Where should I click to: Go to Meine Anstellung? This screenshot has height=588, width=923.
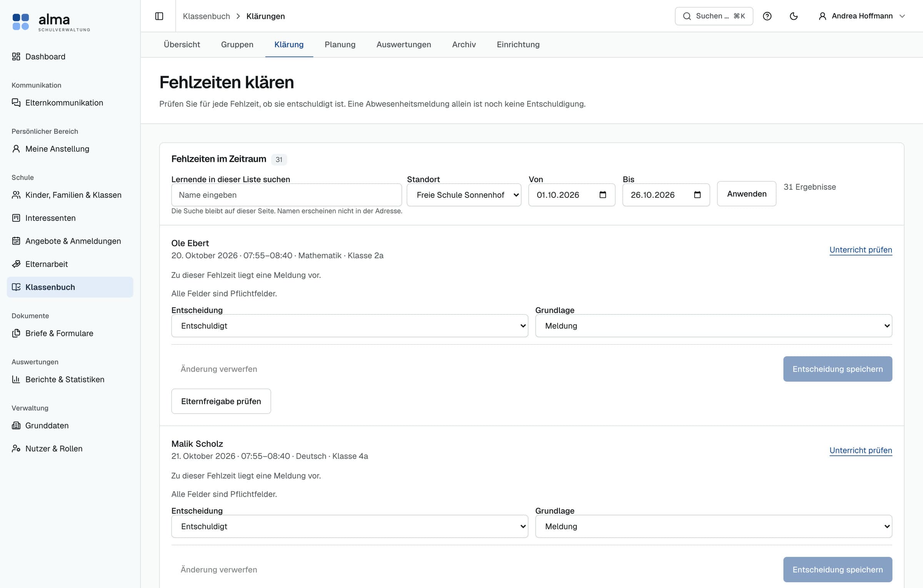[70, 149]
